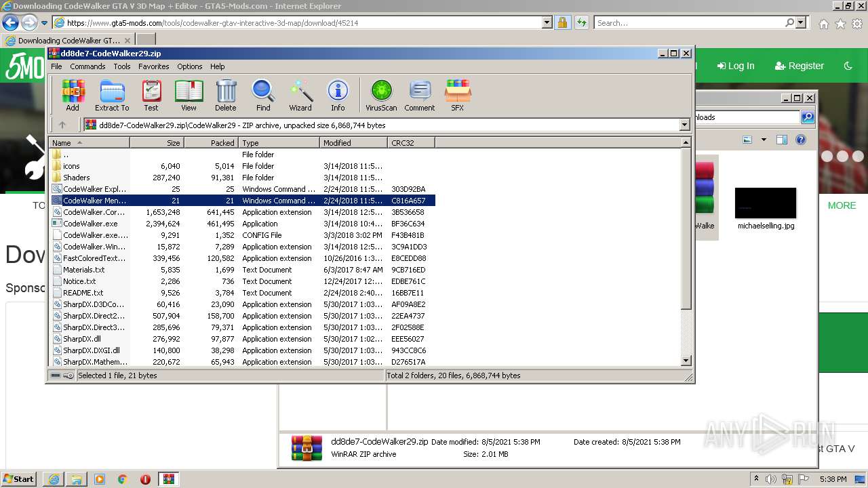868x488 pixels.
Task: Close the Downloading CodeWalker browser tab
Action: 127,41
